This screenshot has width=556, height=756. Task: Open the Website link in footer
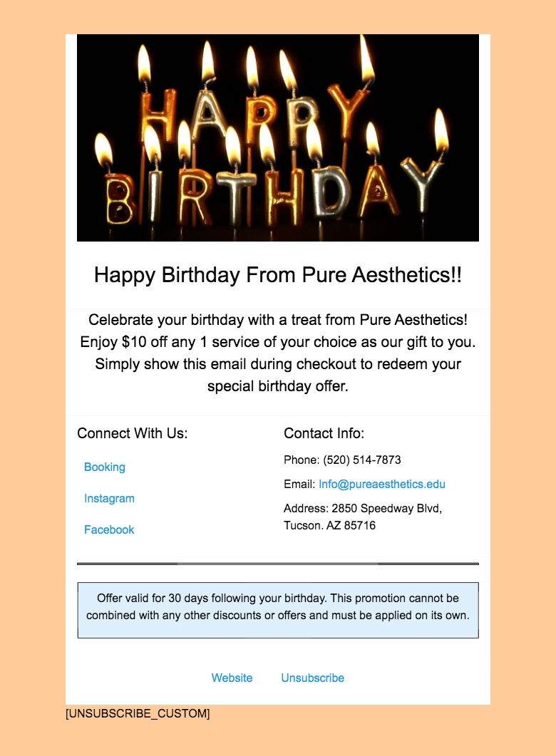232,678
